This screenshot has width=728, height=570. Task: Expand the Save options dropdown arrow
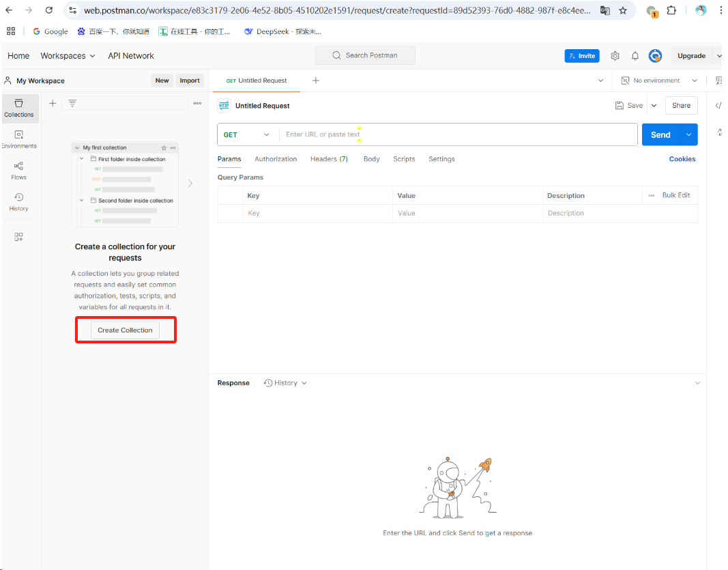click(654, 105)
